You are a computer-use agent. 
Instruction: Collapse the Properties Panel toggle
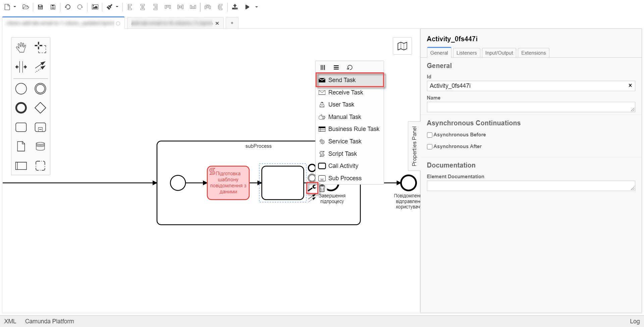(x=414, y=146)
